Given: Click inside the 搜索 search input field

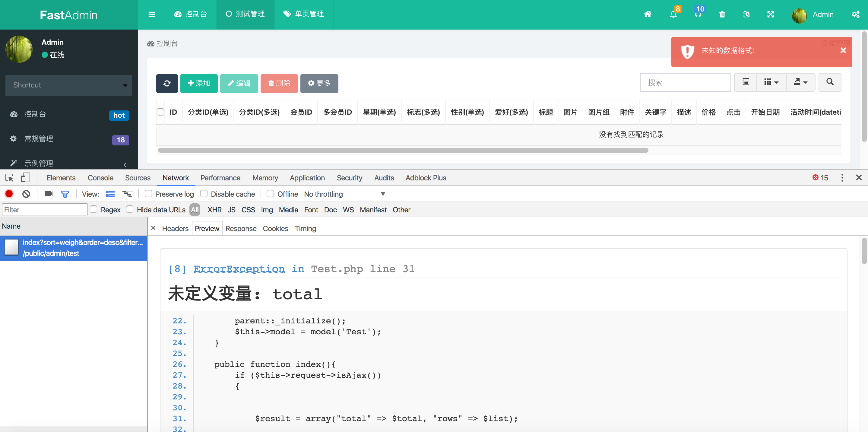Looking at the screenshot, I should (x=685, y=82).
